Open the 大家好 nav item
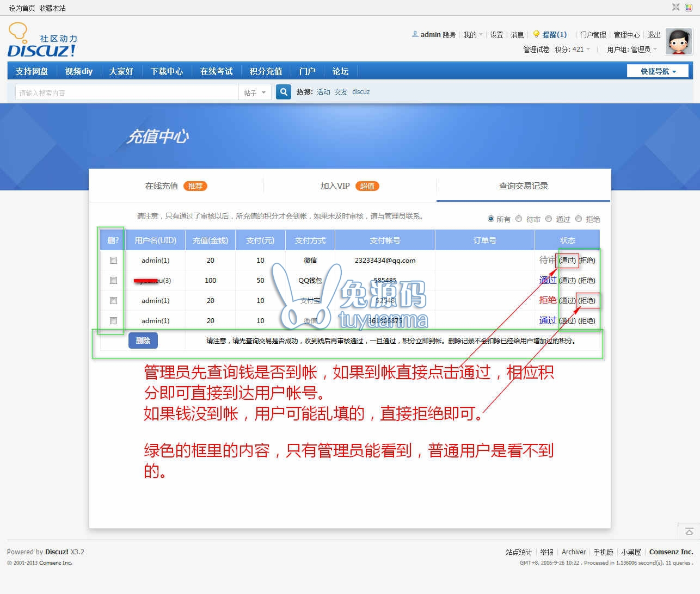The height and width of the screenshot is (594, 700). coord(121,71)
